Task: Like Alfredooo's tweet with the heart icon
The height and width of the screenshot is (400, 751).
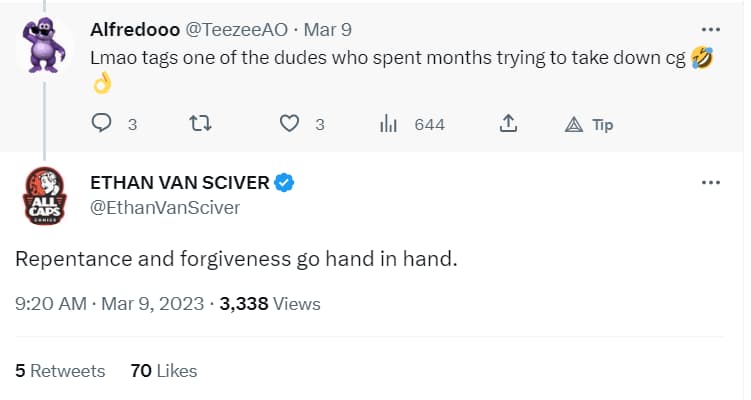Action: (x=289, y=124)
